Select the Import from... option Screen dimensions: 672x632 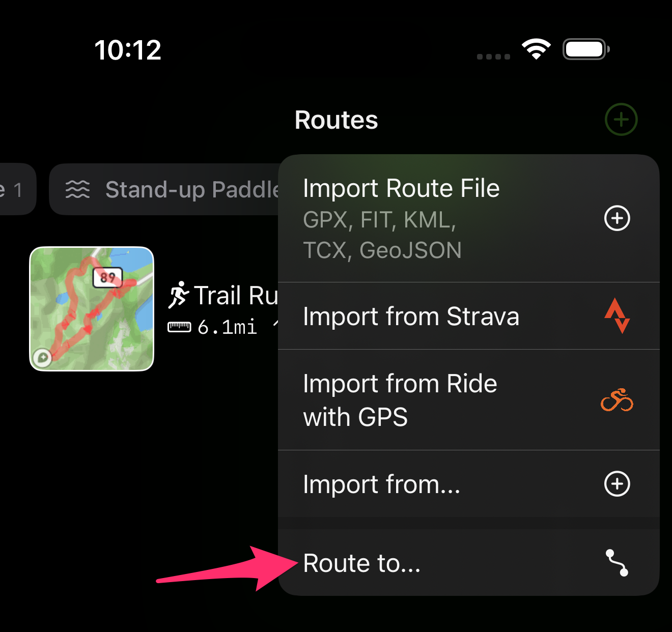(469, 484)
